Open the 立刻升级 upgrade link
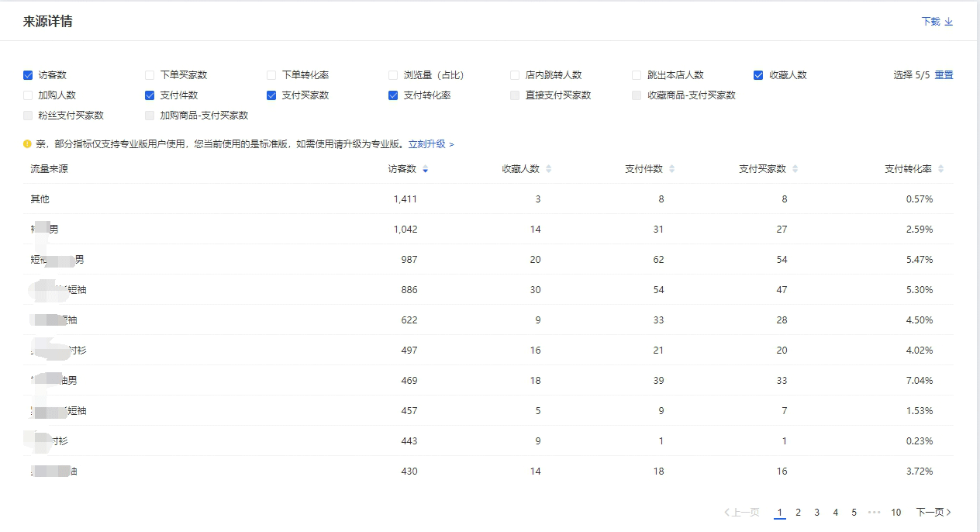980x532 pixels. click(x=427, y=144)
